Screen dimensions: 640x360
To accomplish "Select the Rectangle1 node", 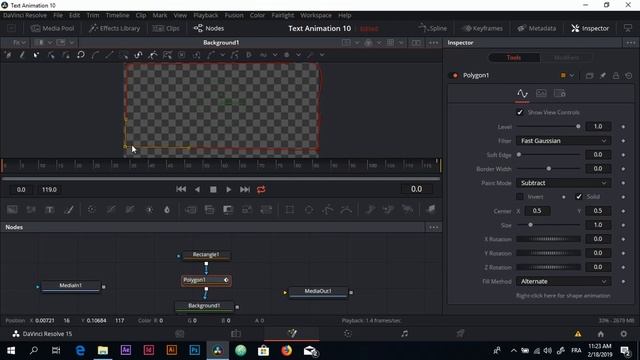I will tap(206, 255).
